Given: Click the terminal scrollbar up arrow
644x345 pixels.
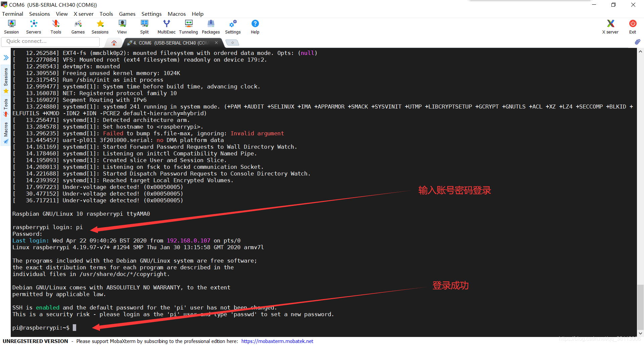Looking at the screenshot, I should (640, 52).
